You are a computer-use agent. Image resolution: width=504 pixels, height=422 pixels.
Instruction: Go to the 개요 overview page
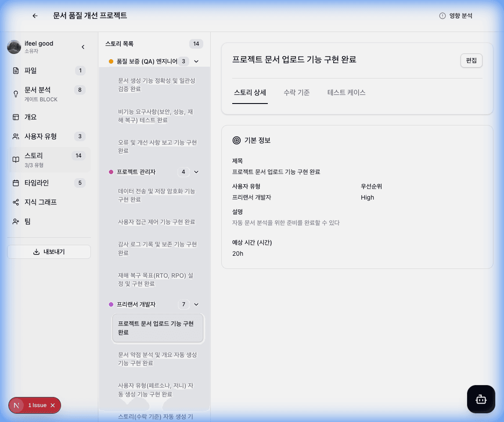tap(31, 117)
